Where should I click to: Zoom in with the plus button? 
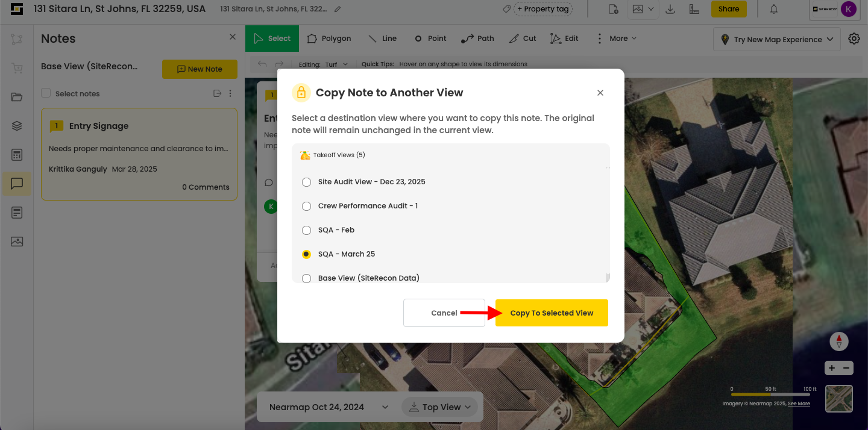(832, 368)
